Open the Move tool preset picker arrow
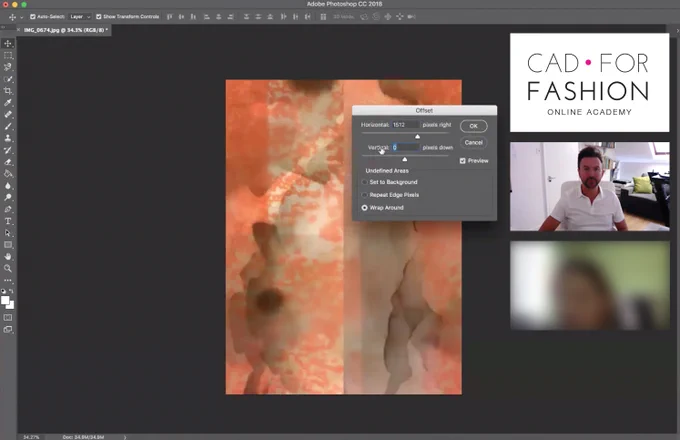The height and width of the screenshot is (440, 680). click(x=22, y=17)
